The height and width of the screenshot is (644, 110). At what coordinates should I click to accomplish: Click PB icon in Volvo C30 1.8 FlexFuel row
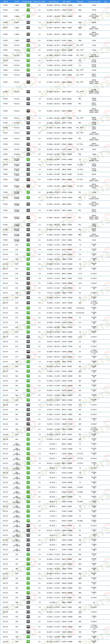(28, 308)
